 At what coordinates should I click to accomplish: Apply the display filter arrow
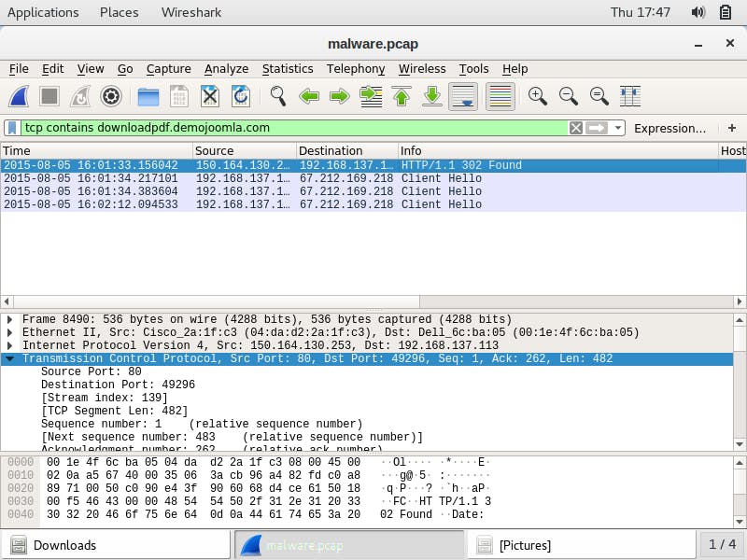(597, 128)
